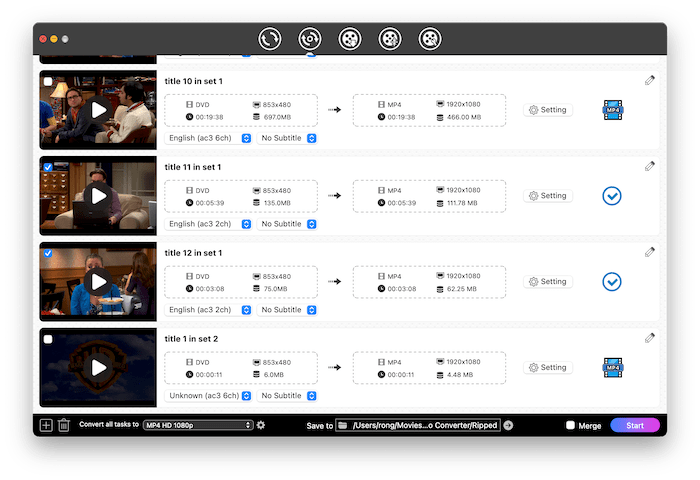Viewport: 700px width, 480px height.
Task: Enable the Merge checkbox
Action: coord(570,425)
